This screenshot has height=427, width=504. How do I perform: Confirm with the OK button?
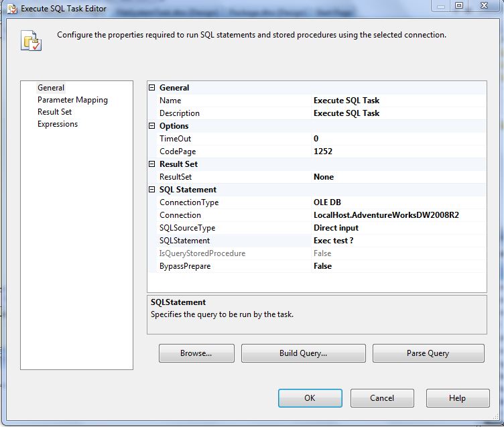[x=310, y=398]
